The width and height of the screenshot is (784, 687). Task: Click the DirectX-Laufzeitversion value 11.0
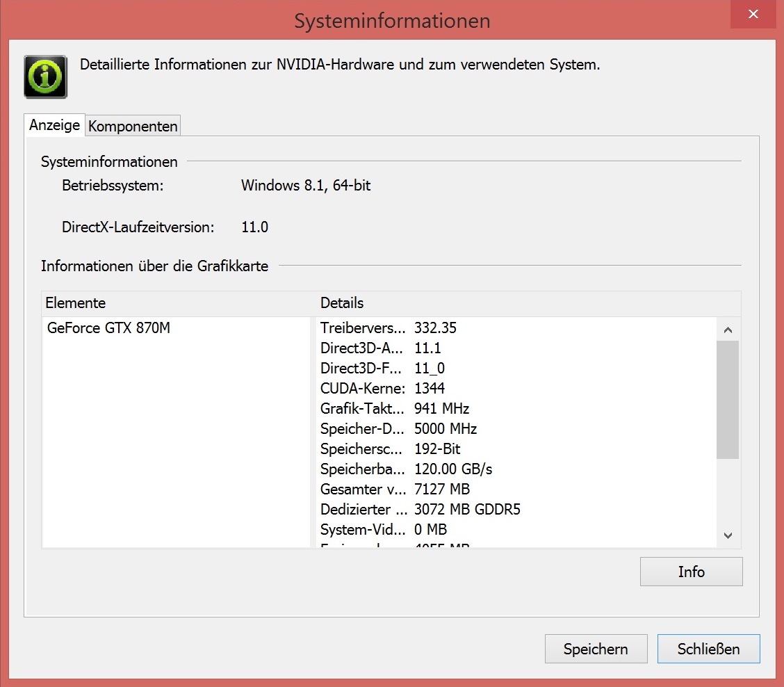[254, 227]
